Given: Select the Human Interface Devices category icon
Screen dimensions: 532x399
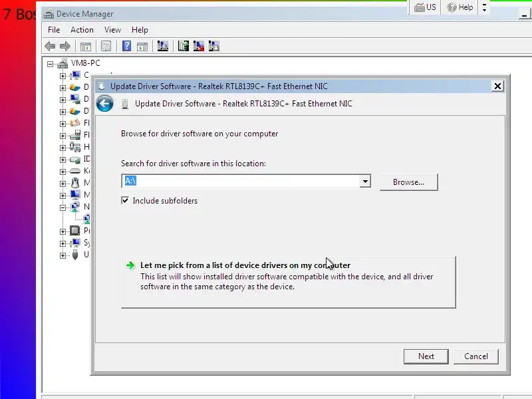Looking at the screenshot, I should (75, 147).
